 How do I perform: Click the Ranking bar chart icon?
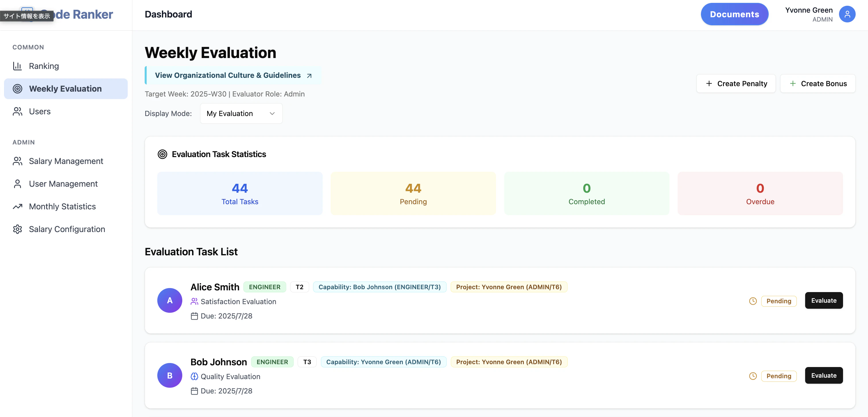17,66
